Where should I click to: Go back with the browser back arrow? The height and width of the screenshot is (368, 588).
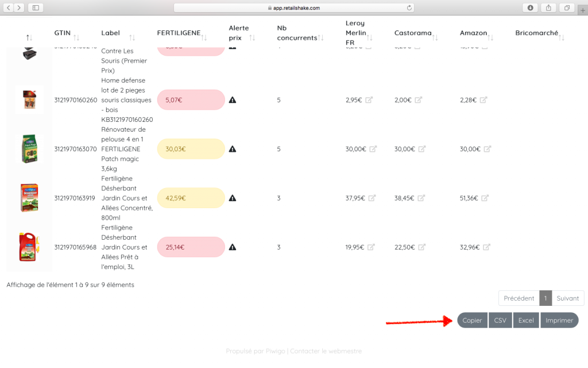(9, 7)
